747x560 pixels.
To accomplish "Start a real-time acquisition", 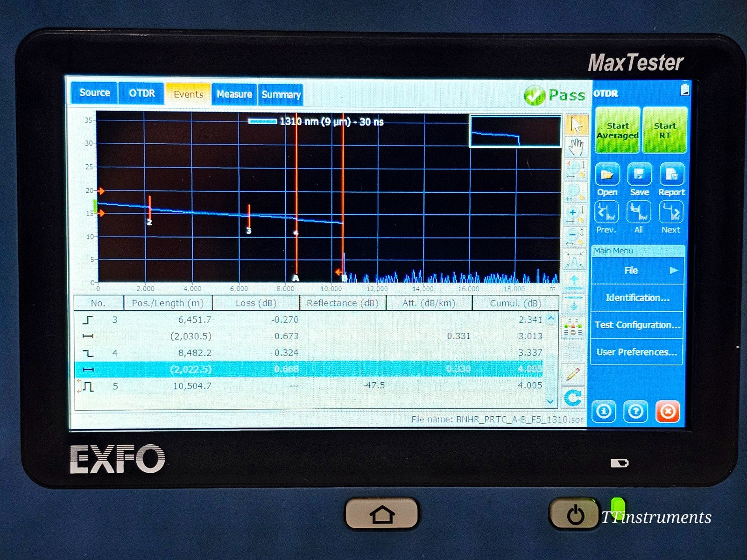I will [x=665, y=130].
